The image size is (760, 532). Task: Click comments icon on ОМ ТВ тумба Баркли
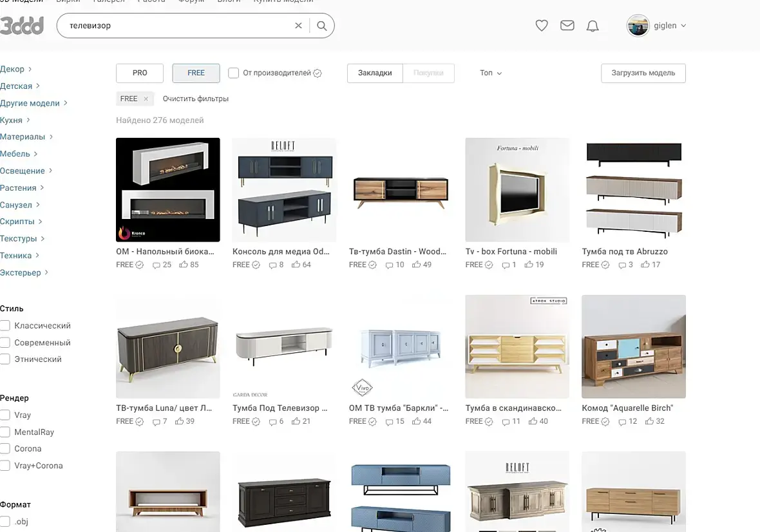click(x=389, y=421)
